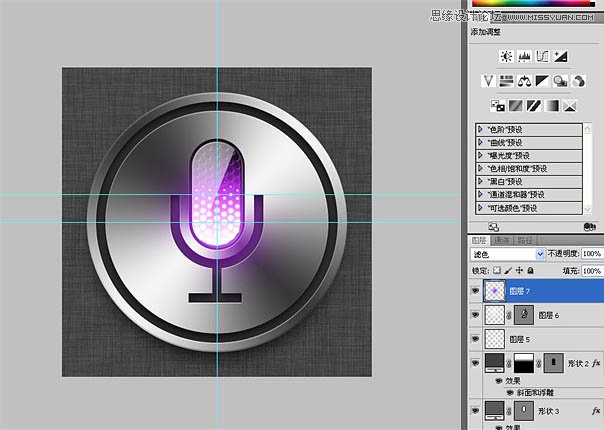This screenshot has width=604, height=430.
Task: Select 形状 3 vector mask thumbnail
Action: 524,411
